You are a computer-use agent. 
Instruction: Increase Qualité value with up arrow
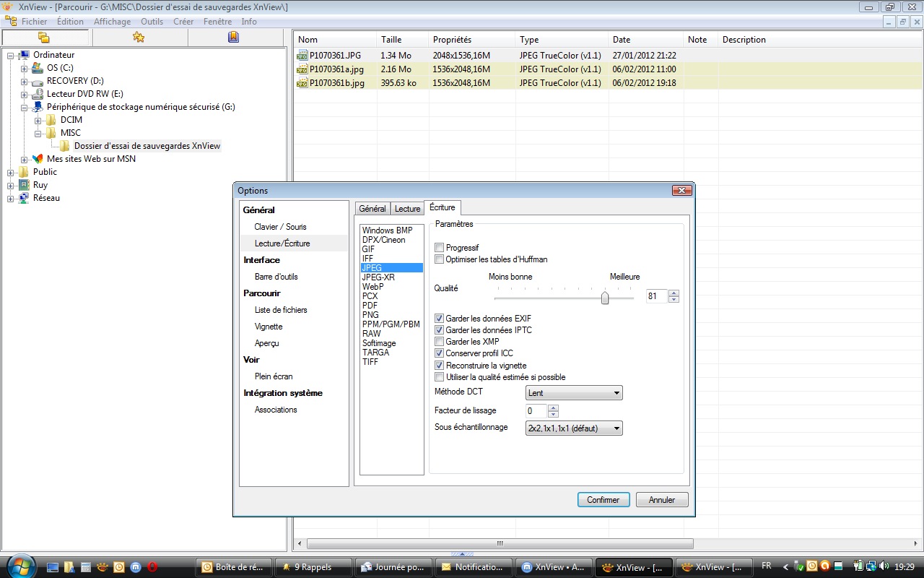point(674,293)
